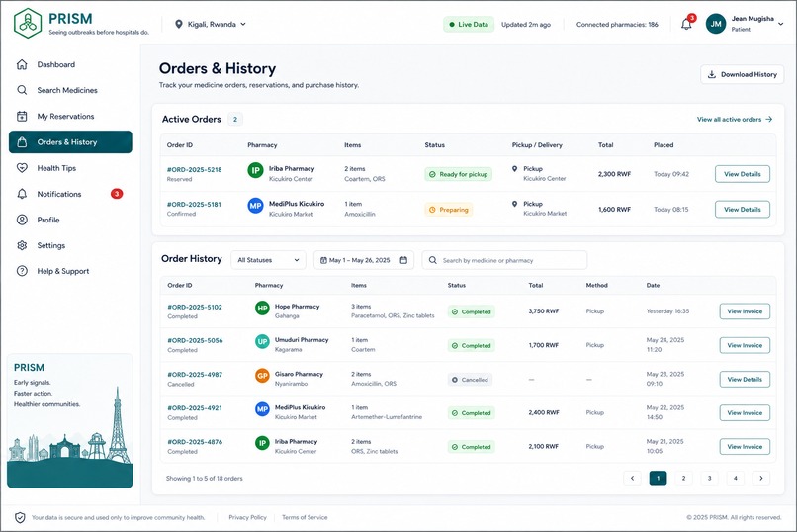797x532 pixels.
Task: Open the notification bell in header
Action: pyautogui.click(x=686, y=24)
